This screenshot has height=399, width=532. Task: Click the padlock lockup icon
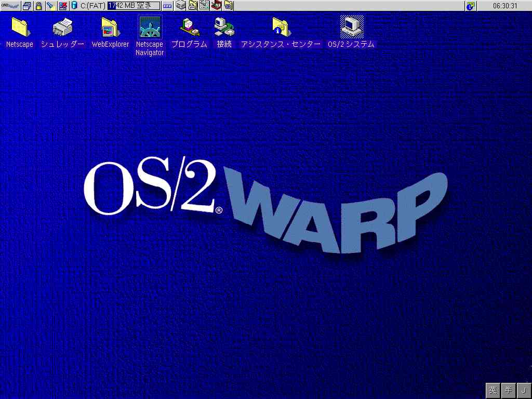(38, 6)
